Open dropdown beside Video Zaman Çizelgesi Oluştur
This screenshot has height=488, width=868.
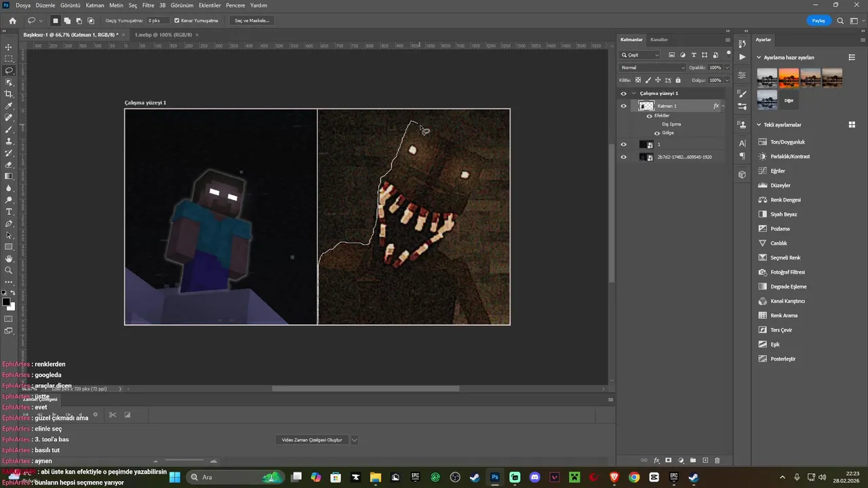[x=354, y=440]
